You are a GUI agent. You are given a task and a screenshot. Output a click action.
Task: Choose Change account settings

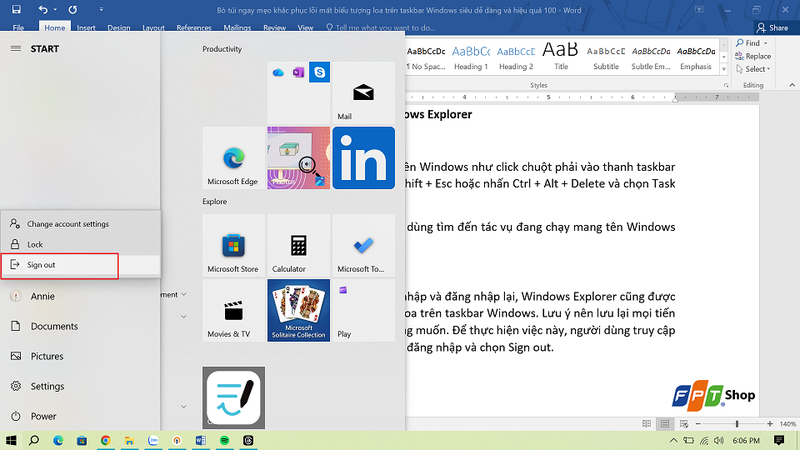[x=80, y=223]
